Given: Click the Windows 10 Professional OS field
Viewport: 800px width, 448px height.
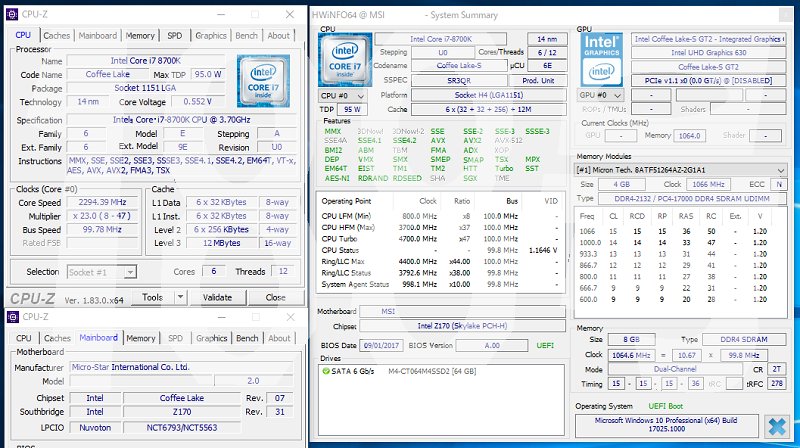Looking at the screenshot, I should pyautogui.click(x=667, y=425).
